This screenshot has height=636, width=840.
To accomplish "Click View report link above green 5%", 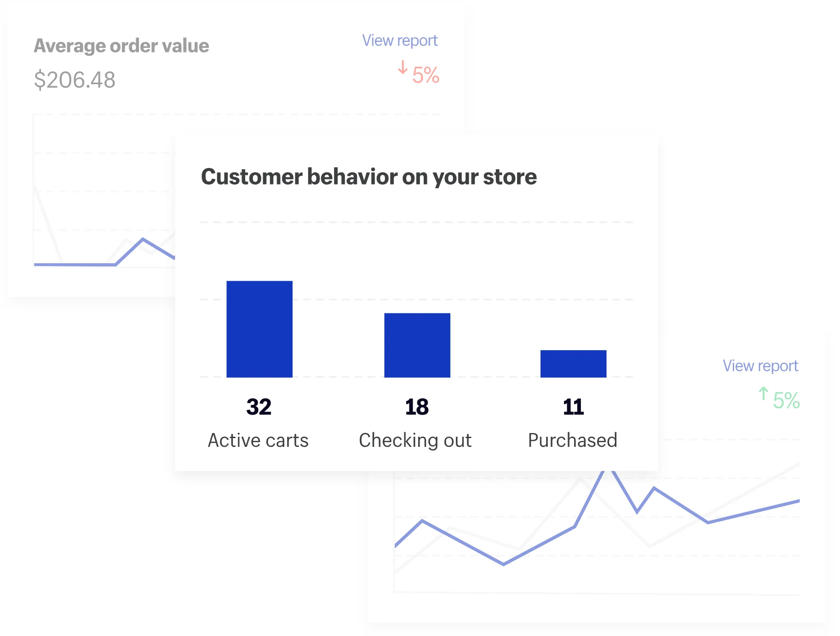I will pos(760,366).
